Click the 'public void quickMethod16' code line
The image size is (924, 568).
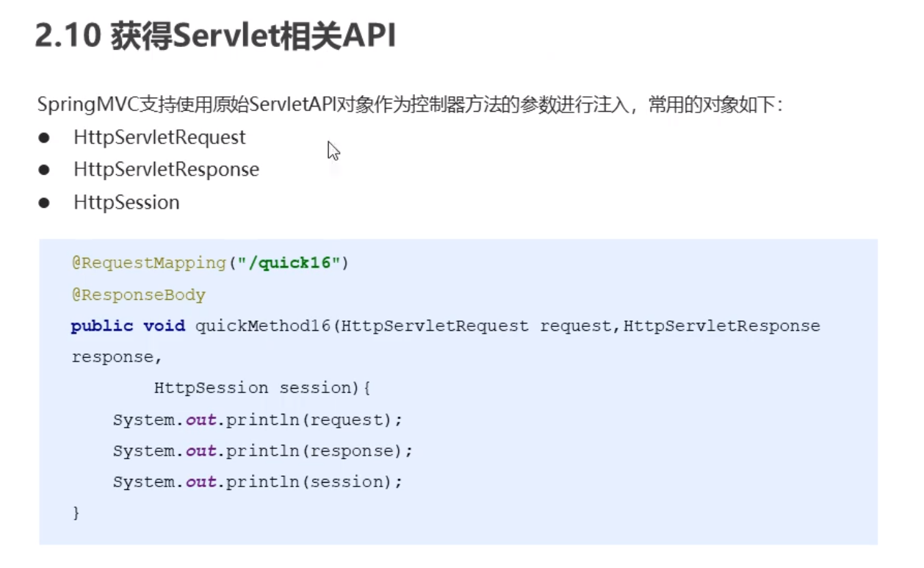(445, 326)
